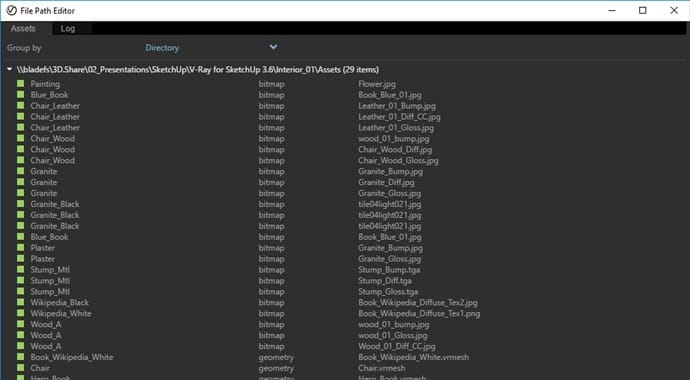Click green square of Plaster Granite_Bump.jpg row
The image size is (690, 380).
coord(21,248)
